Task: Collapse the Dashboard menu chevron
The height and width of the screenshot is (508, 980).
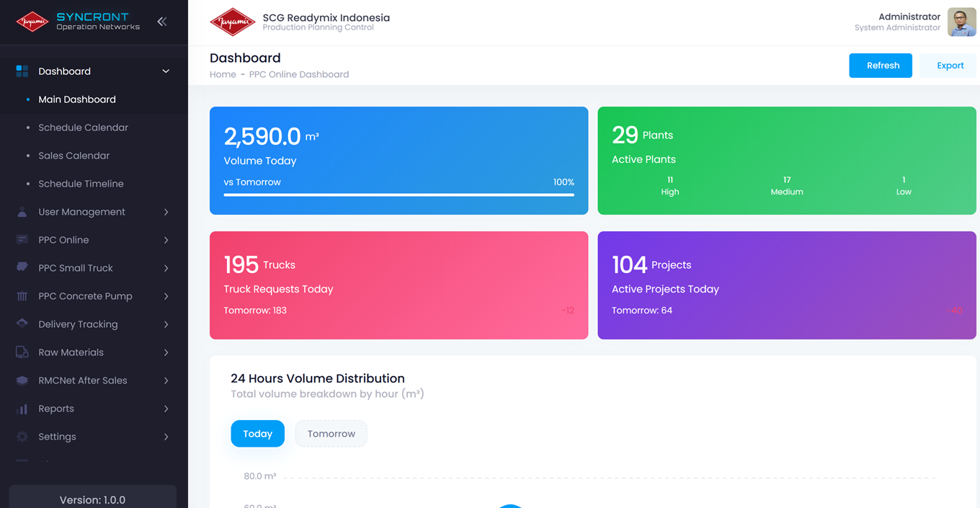Action: [166, 71]
